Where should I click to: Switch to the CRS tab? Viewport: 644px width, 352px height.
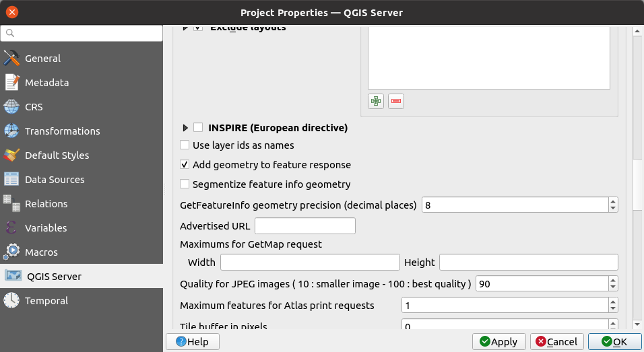tap(82, 106)
